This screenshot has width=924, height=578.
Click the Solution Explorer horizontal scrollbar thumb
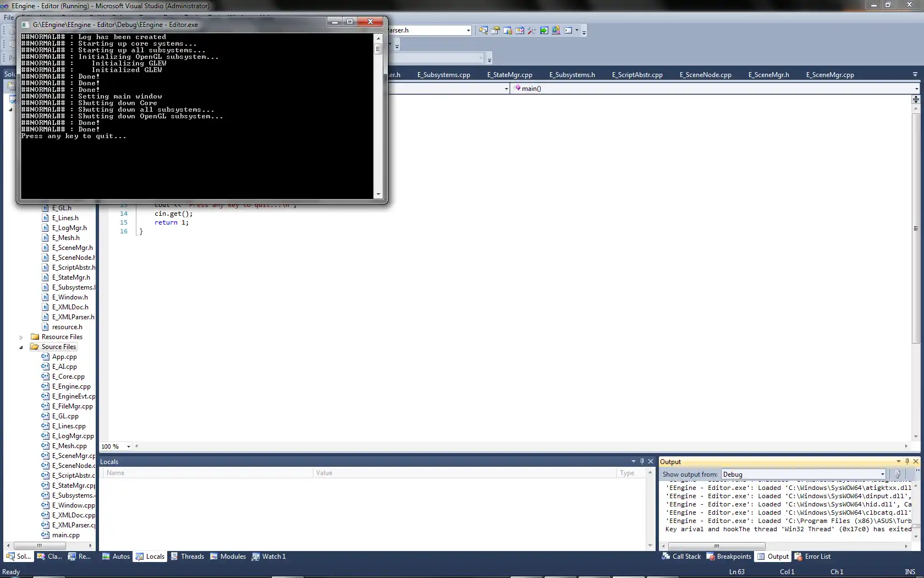40,546
